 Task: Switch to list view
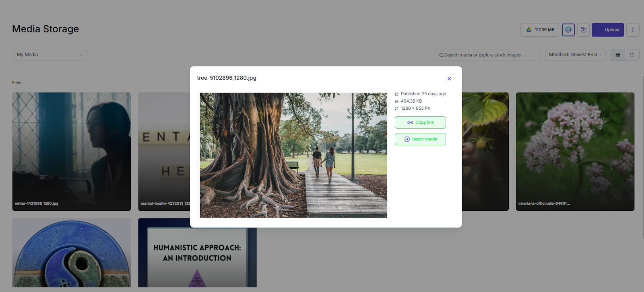pos(632,55)
